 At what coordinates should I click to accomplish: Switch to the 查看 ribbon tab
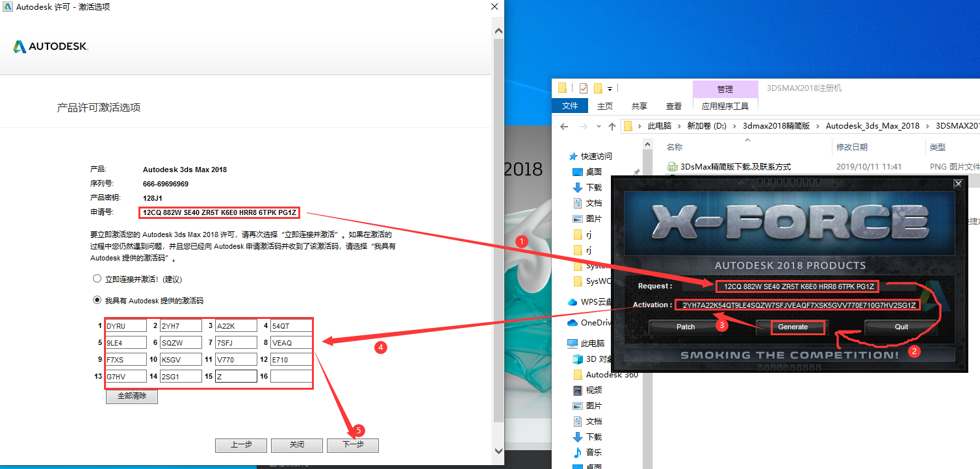[x=674, y=106]
